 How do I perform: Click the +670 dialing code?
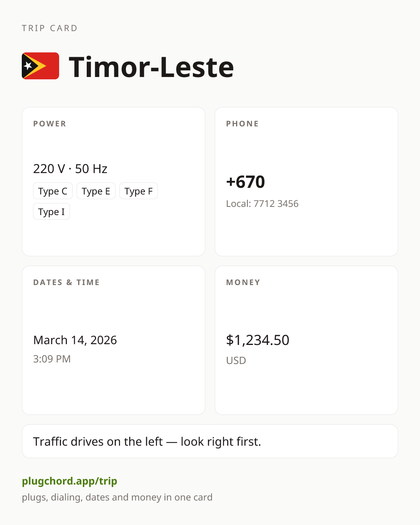click(x=246, y=182)
